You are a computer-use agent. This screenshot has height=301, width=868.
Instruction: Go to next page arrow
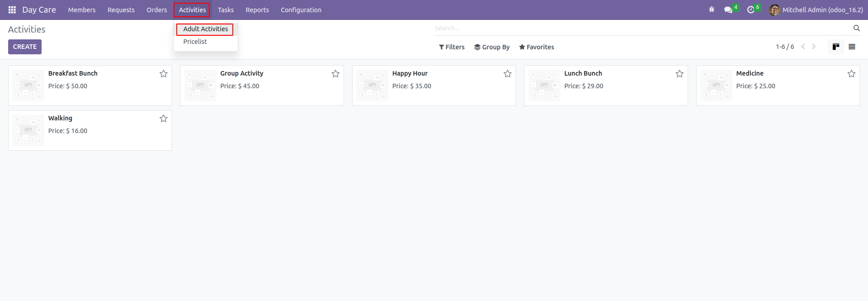pyautogui.click(x=814, y=47)
